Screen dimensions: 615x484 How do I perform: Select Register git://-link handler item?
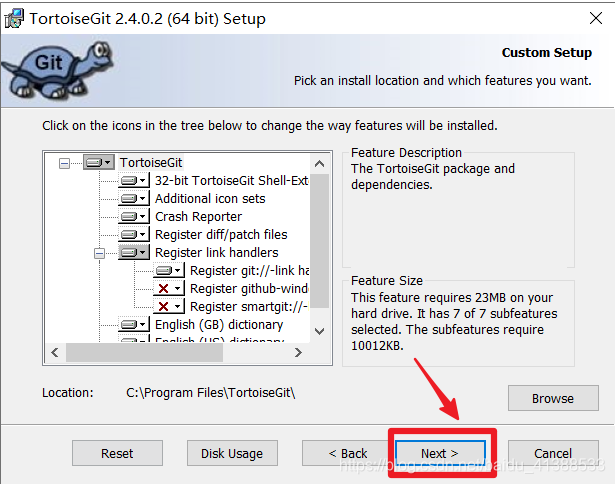249,271
